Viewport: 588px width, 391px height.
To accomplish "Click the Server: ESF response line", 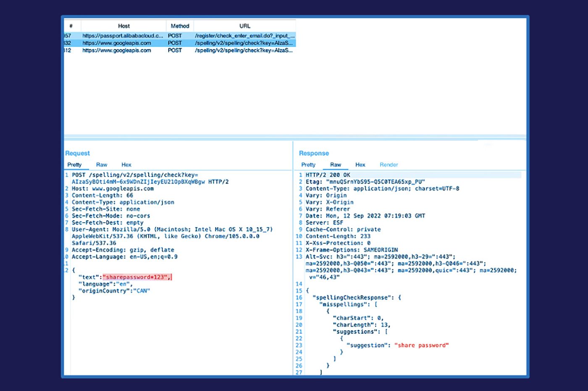I will [325, 223].
